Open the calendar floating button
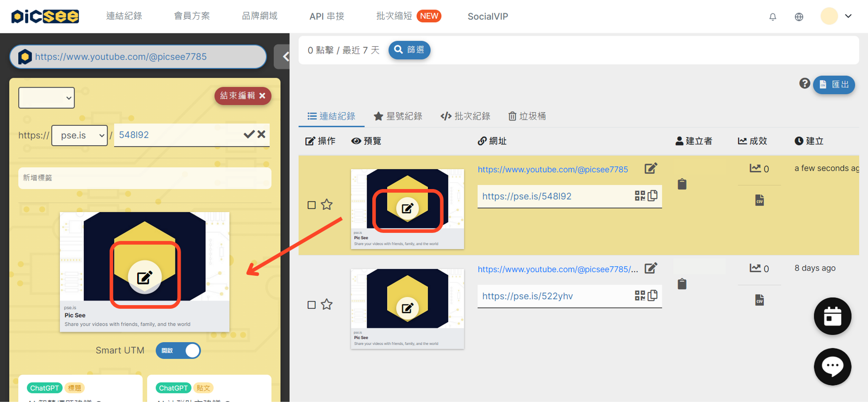This screenshot has height=402, width=868. point(832,316)
